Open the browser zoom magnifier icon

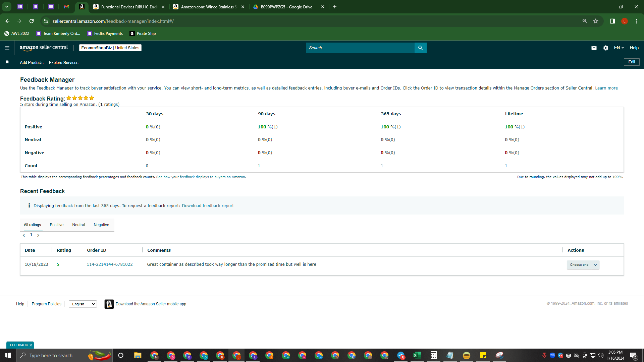tap(585, 21)
